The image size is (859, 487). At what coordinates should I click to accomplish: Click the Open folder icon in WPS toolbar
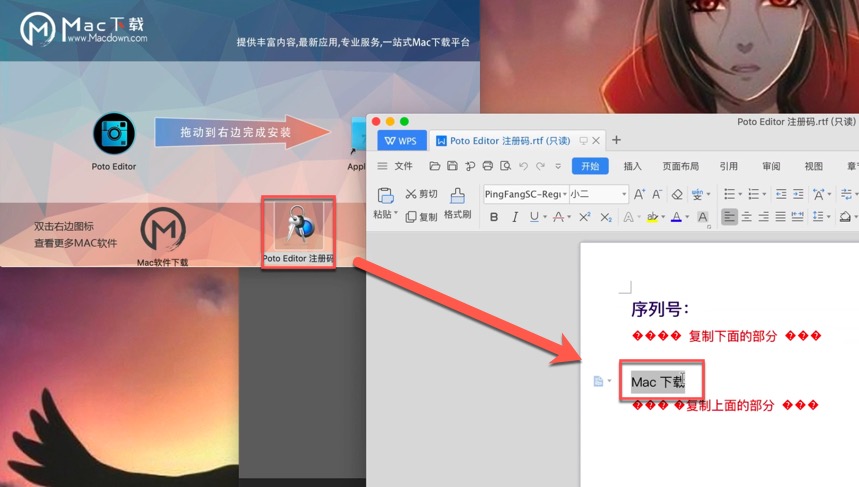click(435, 166)
